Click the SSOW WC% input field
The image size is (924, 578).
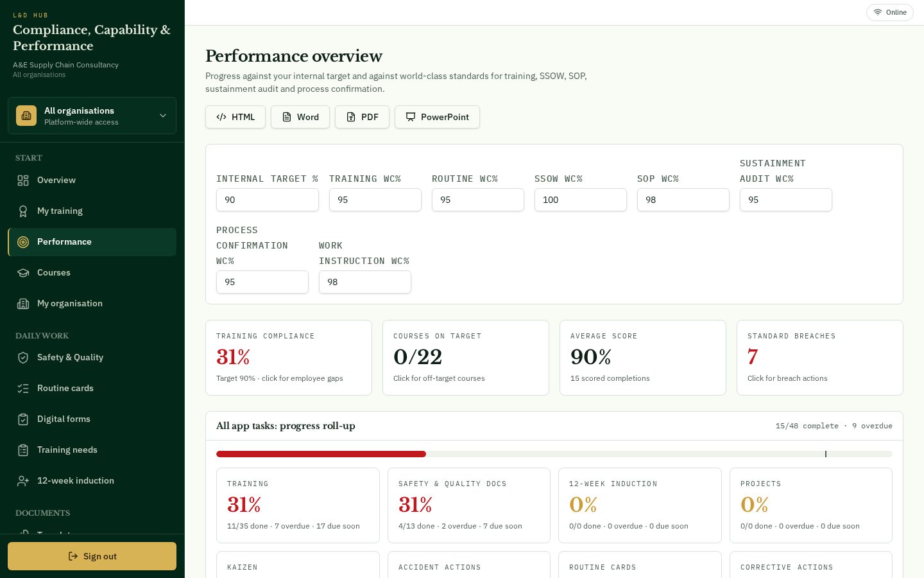(x=581, y=200)
